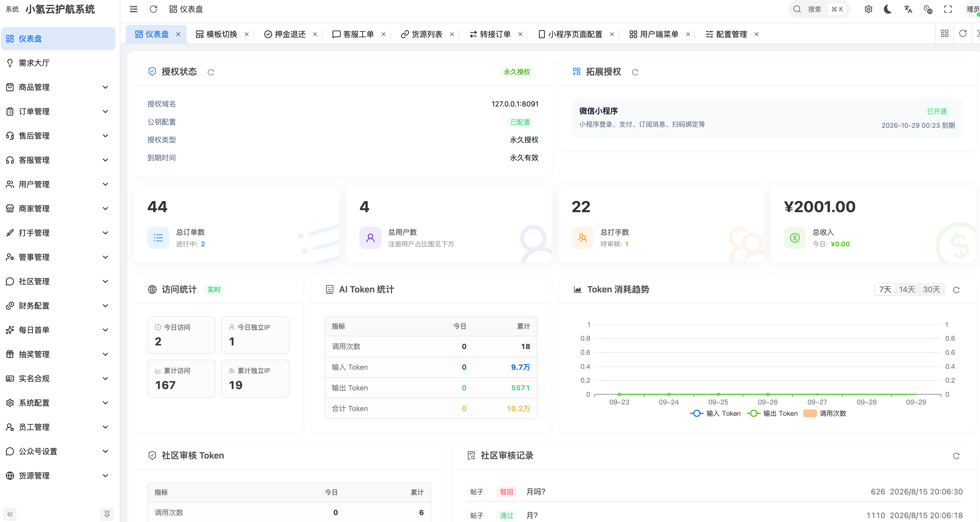
Task: Click the 搜索 search box
Action: (x=819, y=9)
